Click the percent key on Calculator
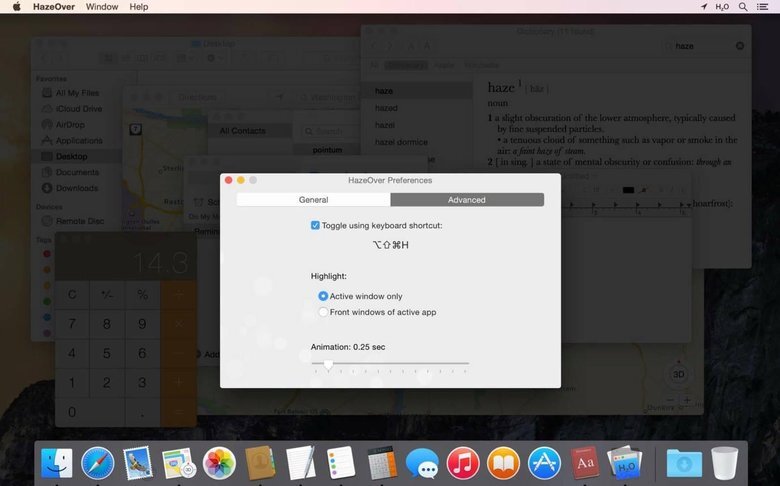The width and height of the screenshot is (780, 486). pos(142,294)
